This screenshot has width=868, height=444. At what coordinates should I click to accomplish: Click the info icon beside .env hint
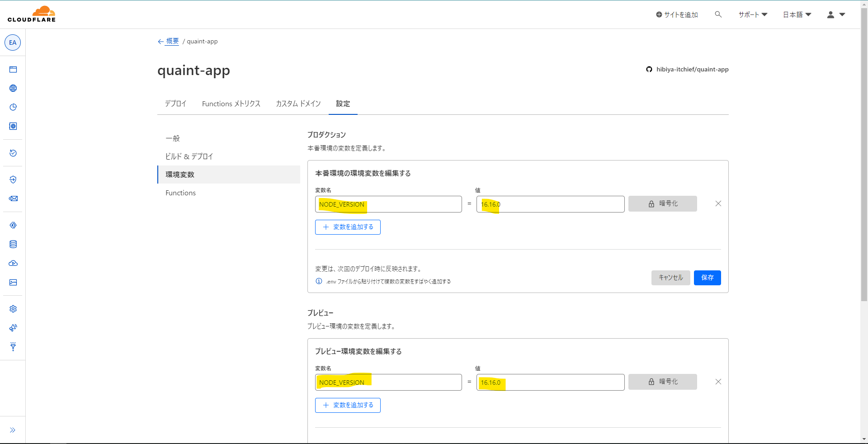(x=319, y=281)
